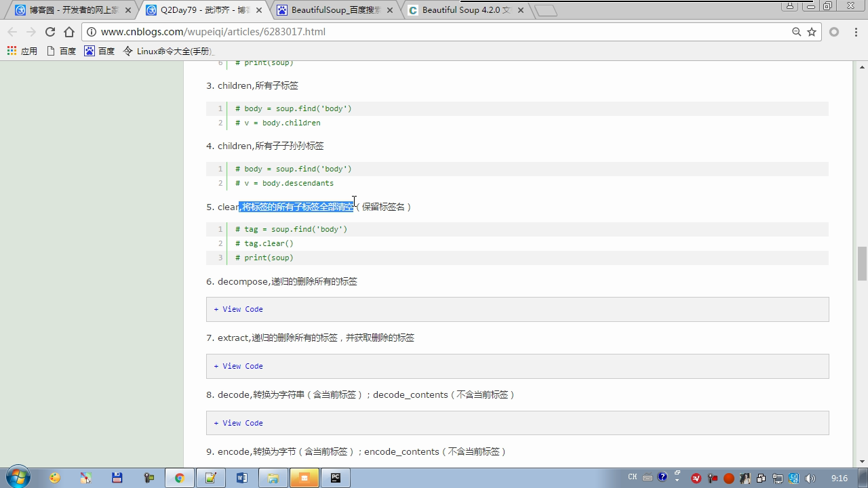Open Microsoft Word from the taskbar
The image size is (868, 488).
point(242,478)
